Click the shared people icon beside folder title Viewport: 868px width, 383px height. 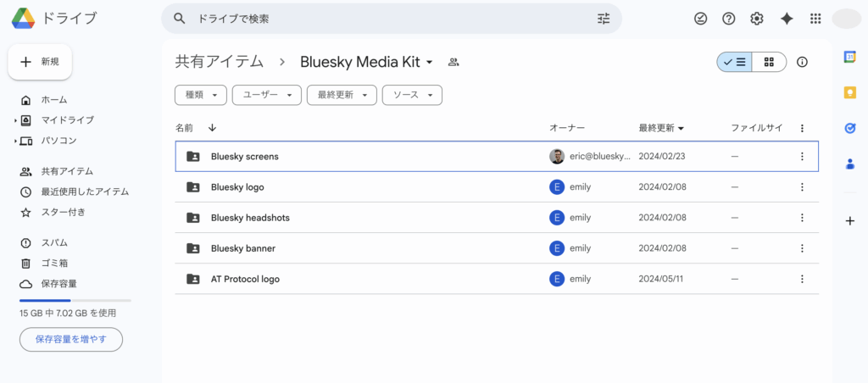click(x=454, y=63)
